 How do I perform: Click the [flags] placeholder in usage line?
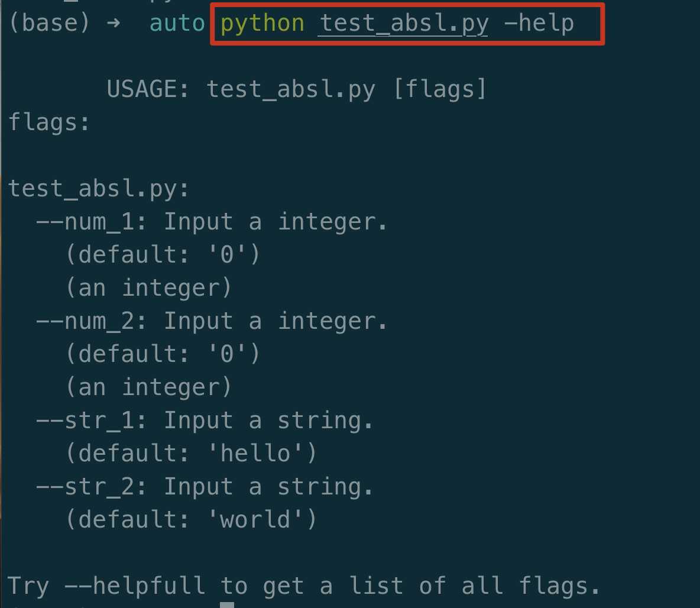pyautogui.click(x=440, y=89)
